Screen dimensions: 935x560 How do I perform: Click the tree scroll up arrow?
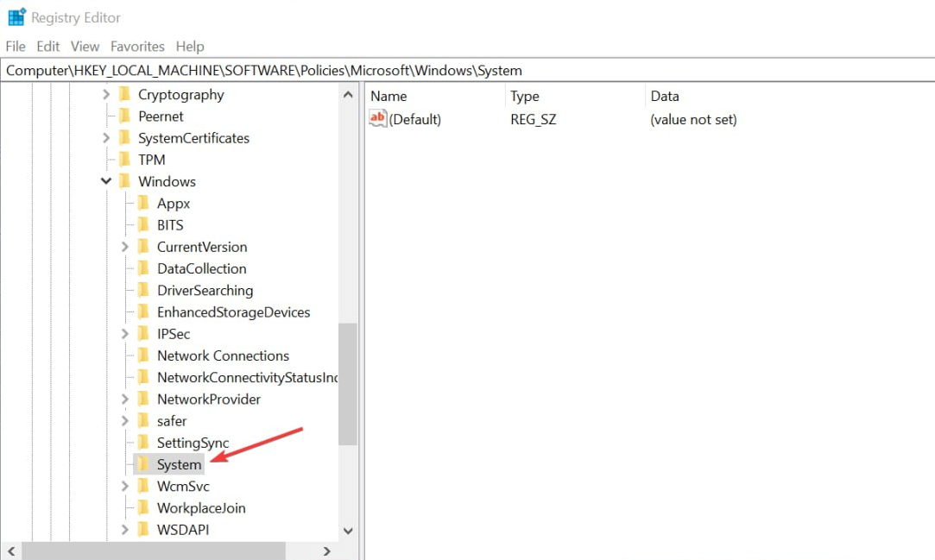point(348,94)
